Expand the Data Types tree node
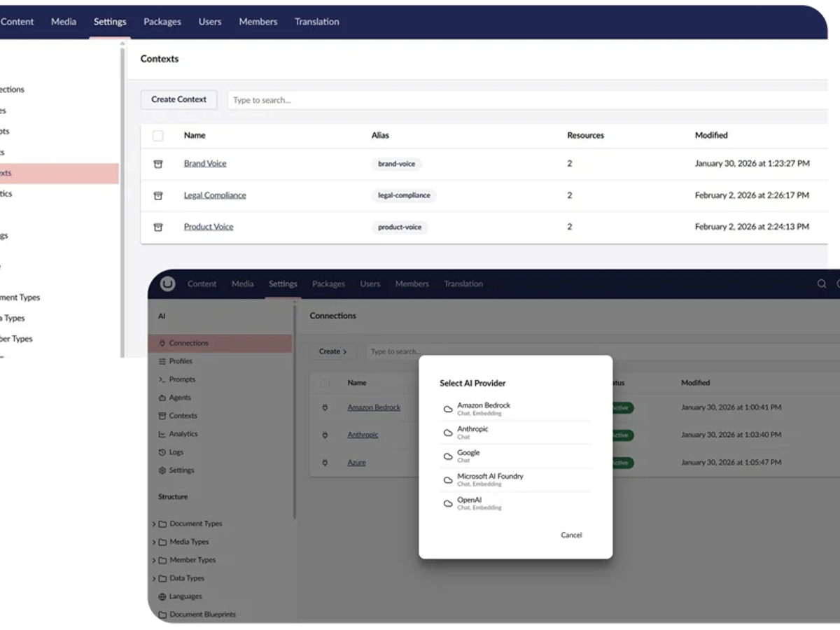840x630 pixels. (154, 578)
